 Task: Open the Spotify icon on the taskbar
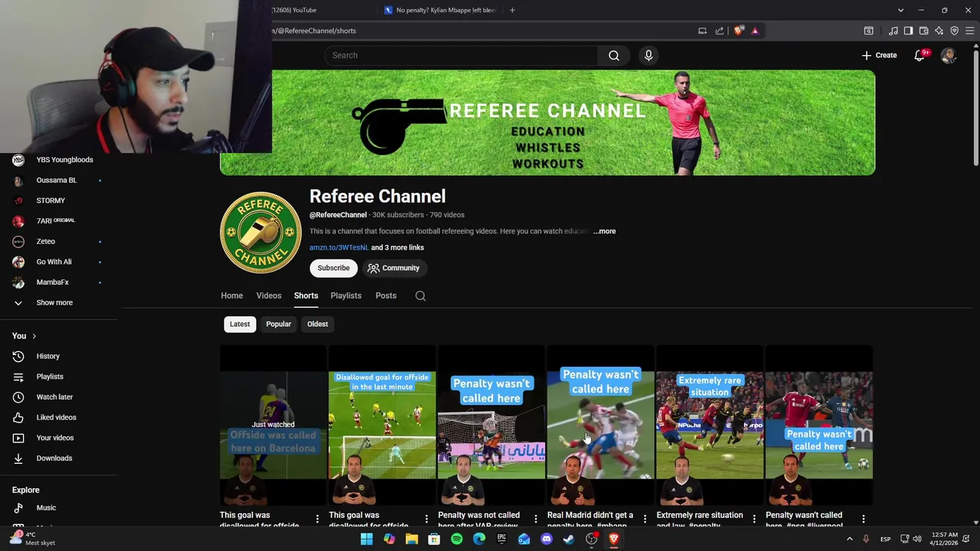click(x=456, y=539)
